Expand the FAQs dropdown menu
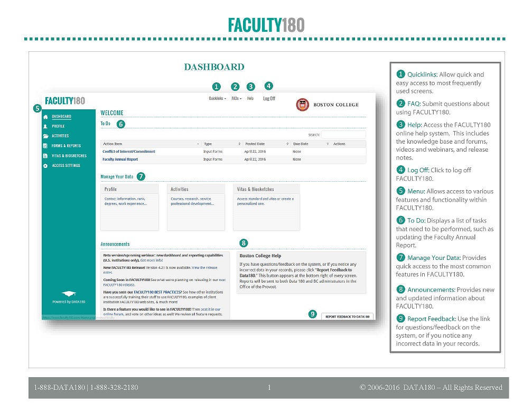532x411 pixels. [x=236, y=98]
